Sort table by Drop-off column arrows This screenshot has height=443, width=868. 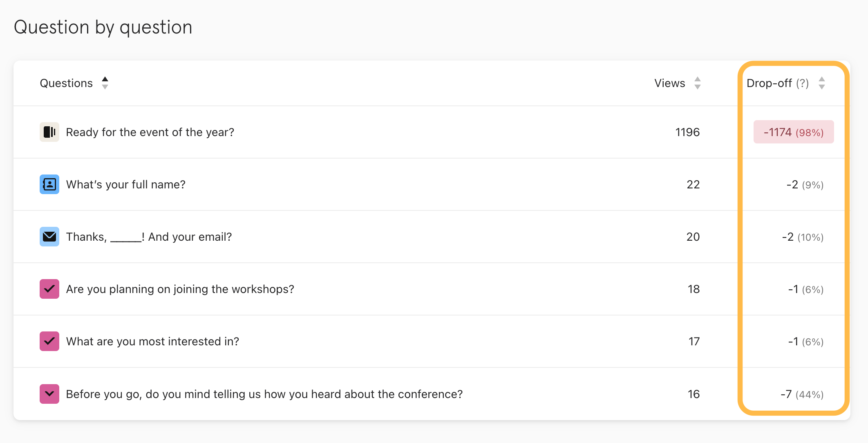[x=822, y=83]
